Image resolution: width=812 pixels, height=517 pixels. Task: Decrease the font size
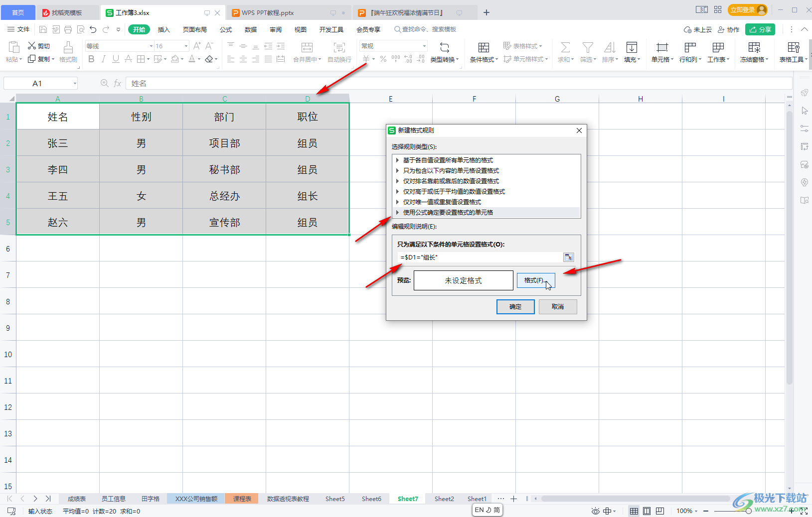[209, 46]
